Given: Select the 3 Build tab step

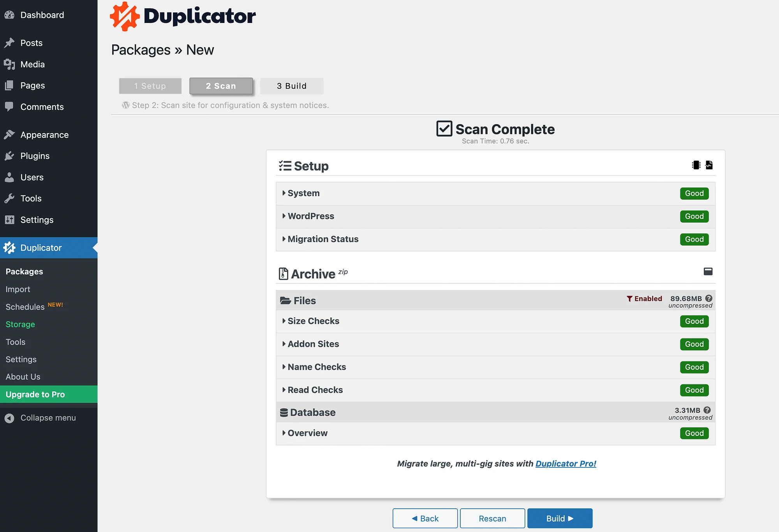Looking at the screenshot, I should coord(292,85).
